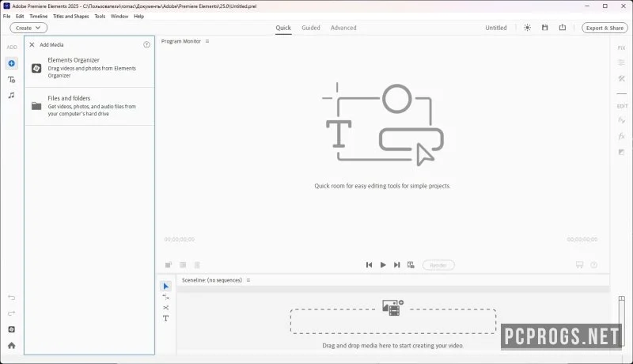Open the fx Effects icon in right panel

(x=621, y=136)
